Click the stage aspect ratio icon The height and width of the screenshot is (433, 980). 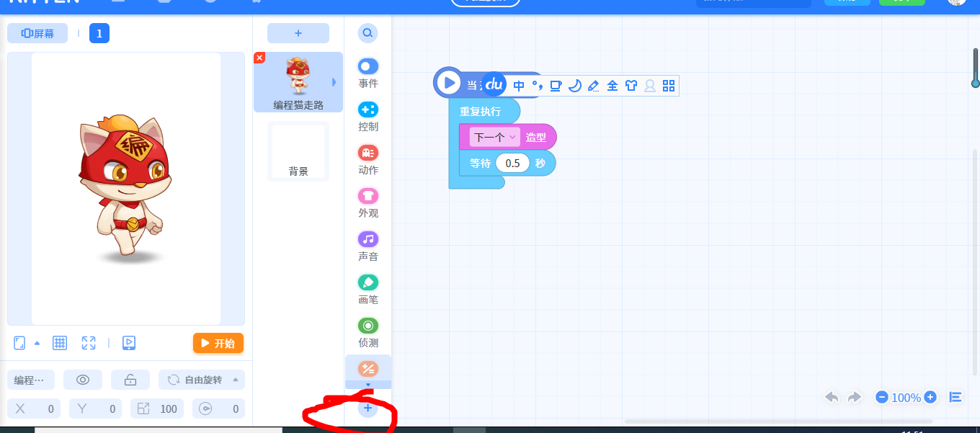[x=19, y=343]
